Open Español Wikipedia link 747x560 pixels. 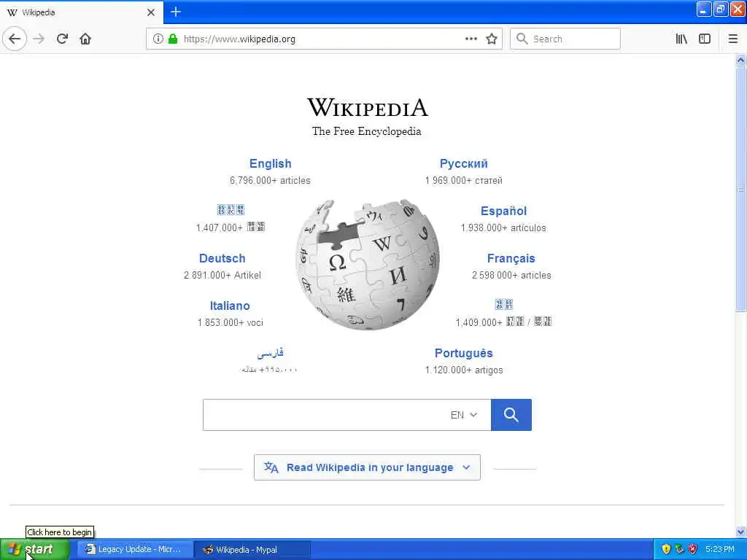(x=503, y=211)
